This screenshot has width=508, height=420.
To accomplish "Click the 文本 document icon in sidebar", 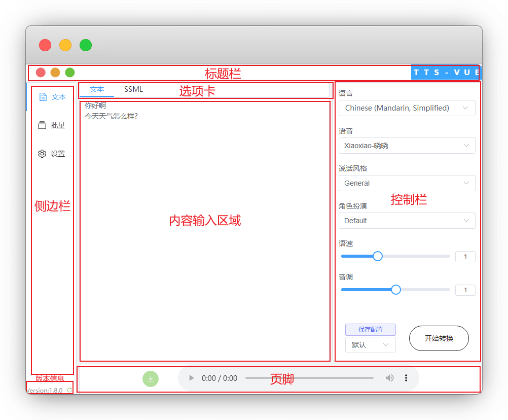I will click(43, 97).
